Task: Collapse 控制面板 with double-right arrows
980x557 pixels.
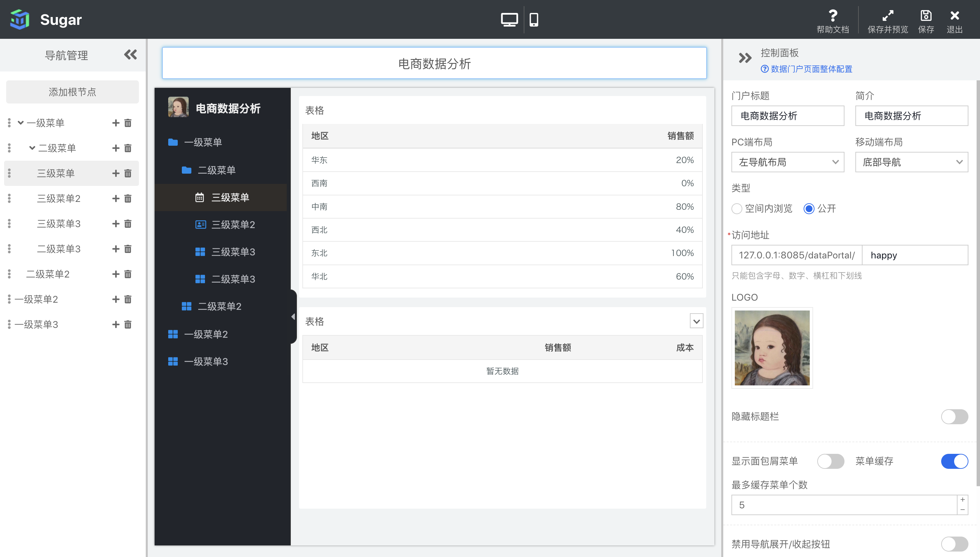Action: click(x=745, y=58)
